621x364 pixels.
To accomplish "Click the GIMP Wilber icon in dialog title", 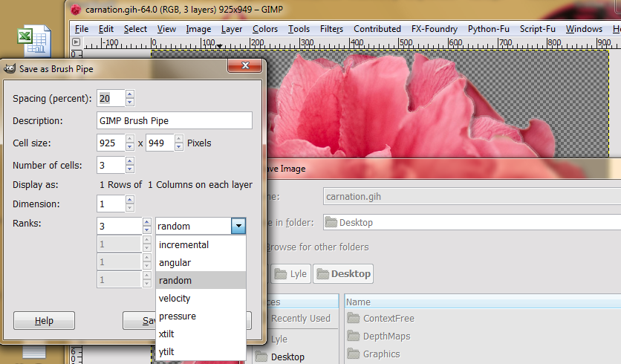I will coord(10,68).
